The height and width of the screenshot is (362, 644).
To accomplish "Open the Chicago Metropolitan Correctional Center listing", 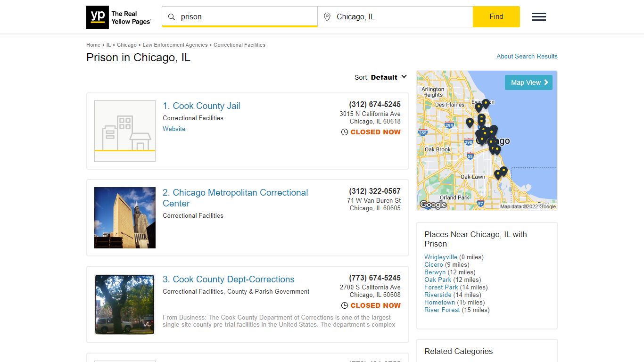I will [x=235, y=198].
